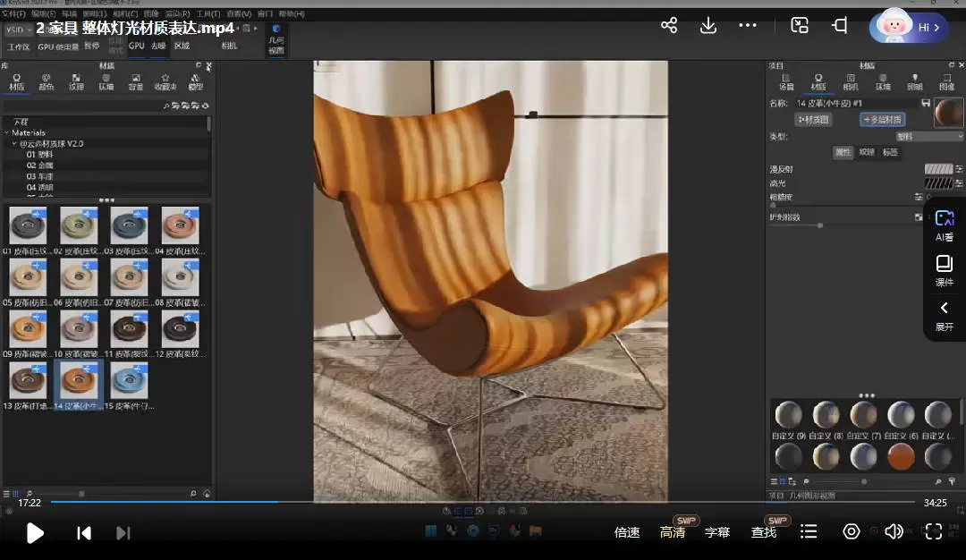The height and width of the screenshot is (560, 966).
Task: Open the more options ellipsis
Action: click(x=747, y=25)
